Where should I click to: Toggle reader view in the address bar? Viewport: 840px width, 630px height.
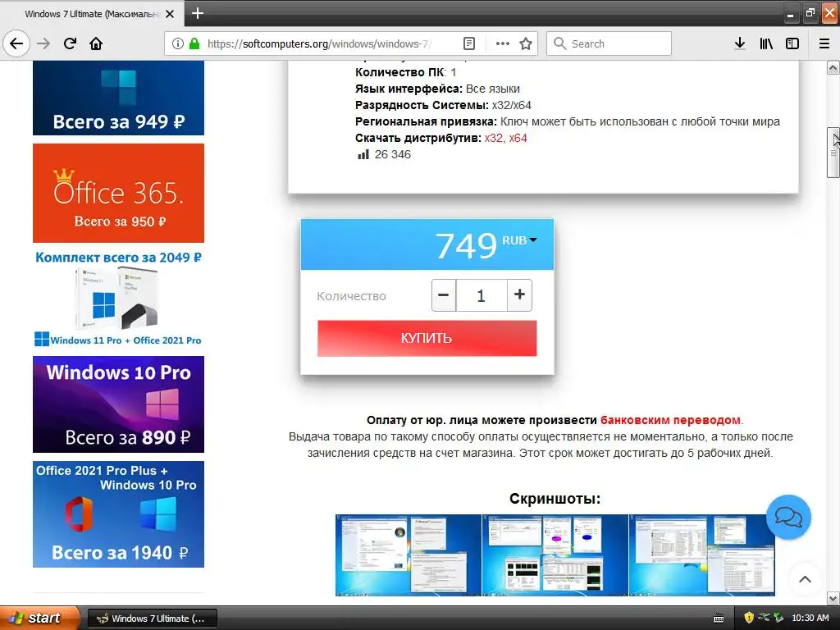coord(468,43)
